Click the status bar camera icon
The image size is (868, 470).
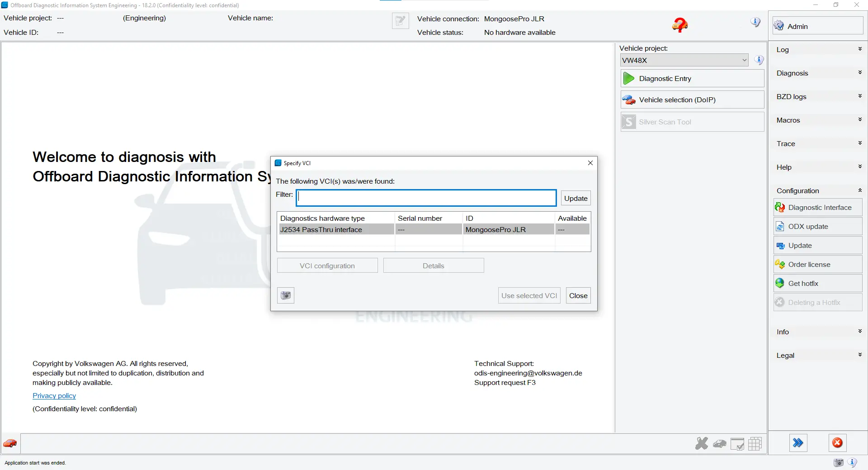[x=839, y=462]
